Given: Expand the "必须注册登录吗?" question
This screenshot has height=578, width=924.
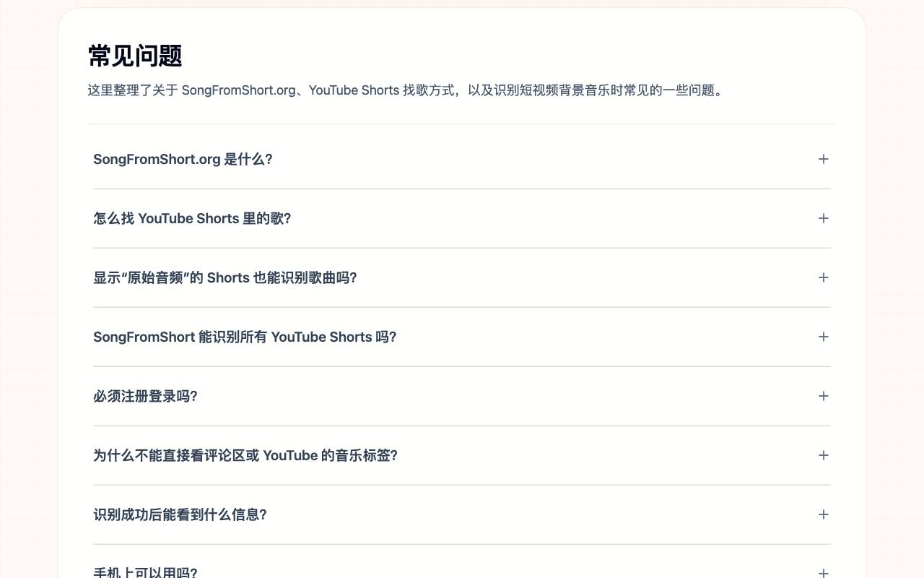Looking at the screenshot, I should pos(462,396).
